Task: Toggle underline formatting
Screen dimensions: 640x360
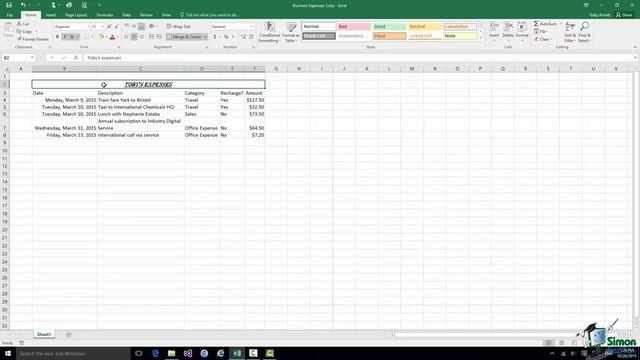Action: click(x=72, y=37)
